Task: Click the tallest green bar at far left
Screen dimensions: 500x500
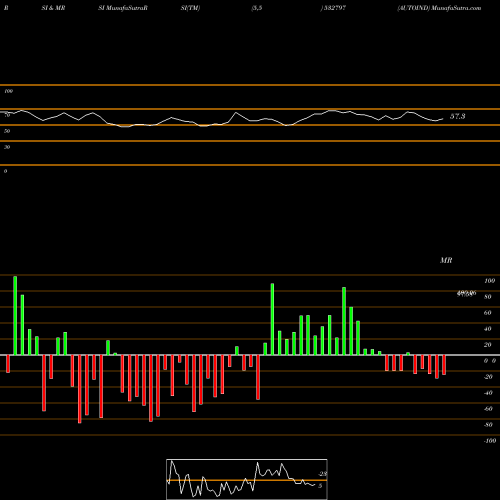Action: (x=15, y=315)
